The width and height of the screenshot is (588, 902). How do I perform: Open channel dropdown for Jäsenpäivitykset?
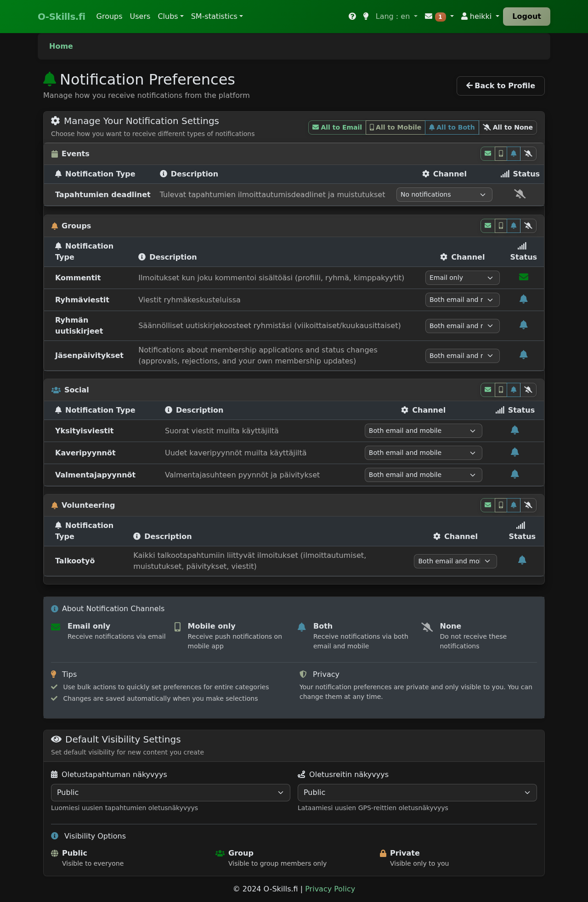463,356
